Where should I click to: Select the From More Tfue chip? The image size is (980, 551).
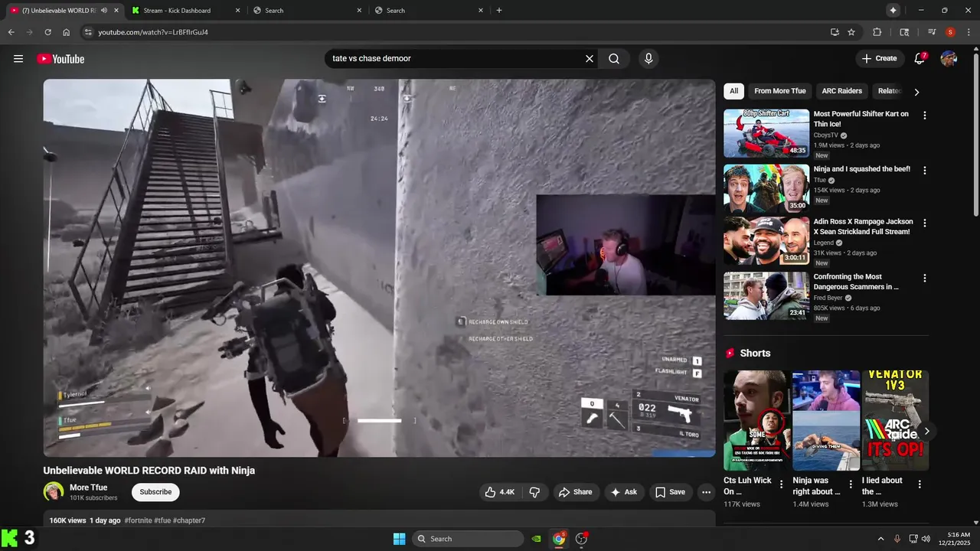(779, 91)
